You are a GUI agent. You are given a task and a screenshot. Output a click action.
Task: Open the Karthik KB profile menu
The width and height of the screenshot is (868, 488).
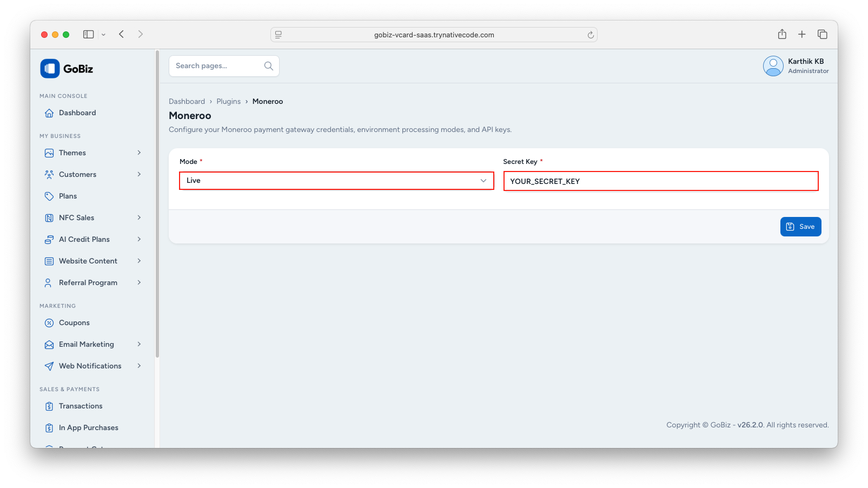796,66
